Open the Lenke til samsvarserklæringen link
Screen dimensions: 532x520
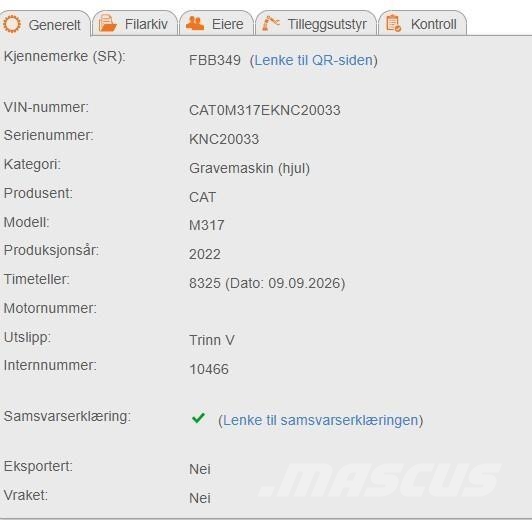point(320,420)
